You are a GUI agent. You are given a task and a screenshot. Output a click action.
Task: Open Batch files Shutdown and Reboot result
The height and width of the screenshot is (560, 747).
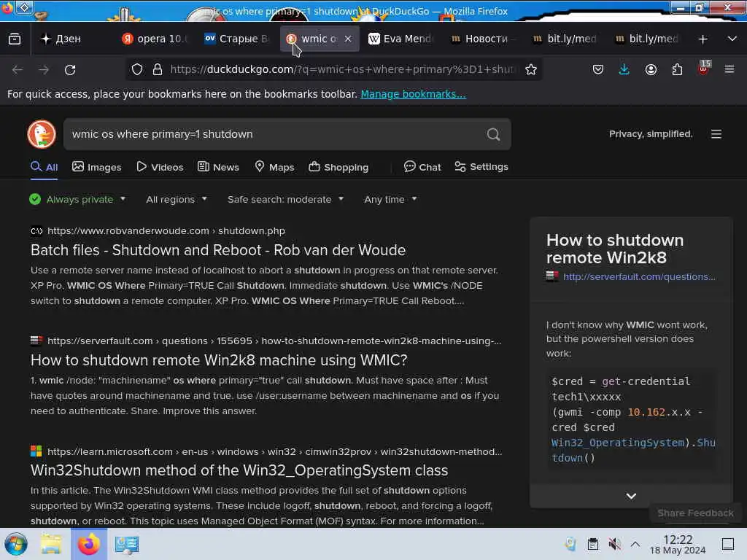[218, 250]
